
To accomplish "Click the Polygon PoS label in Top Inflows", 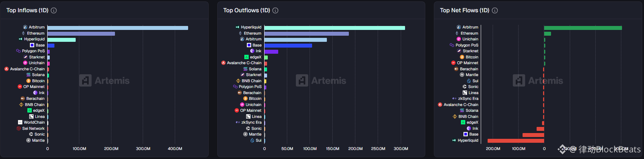I will (34, 51).
